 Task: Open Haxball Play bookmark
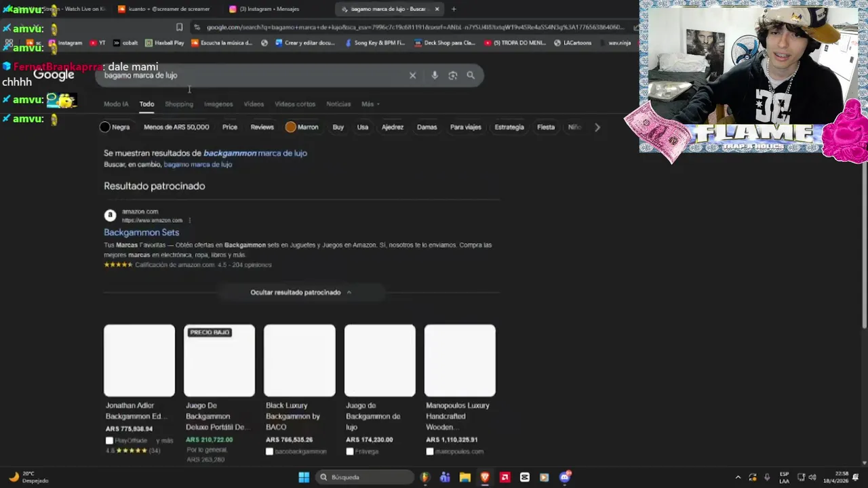(x=164, y=43)
